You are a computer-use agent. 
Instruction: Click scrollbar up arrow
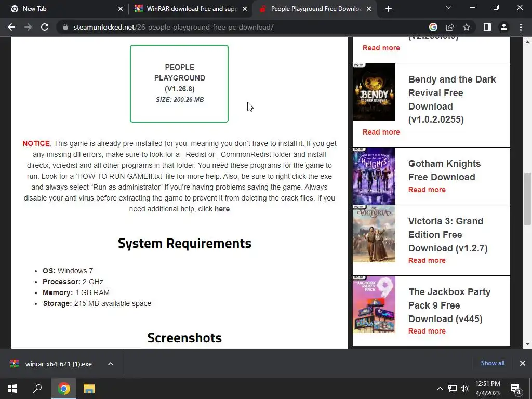click(x=527, y=42)
